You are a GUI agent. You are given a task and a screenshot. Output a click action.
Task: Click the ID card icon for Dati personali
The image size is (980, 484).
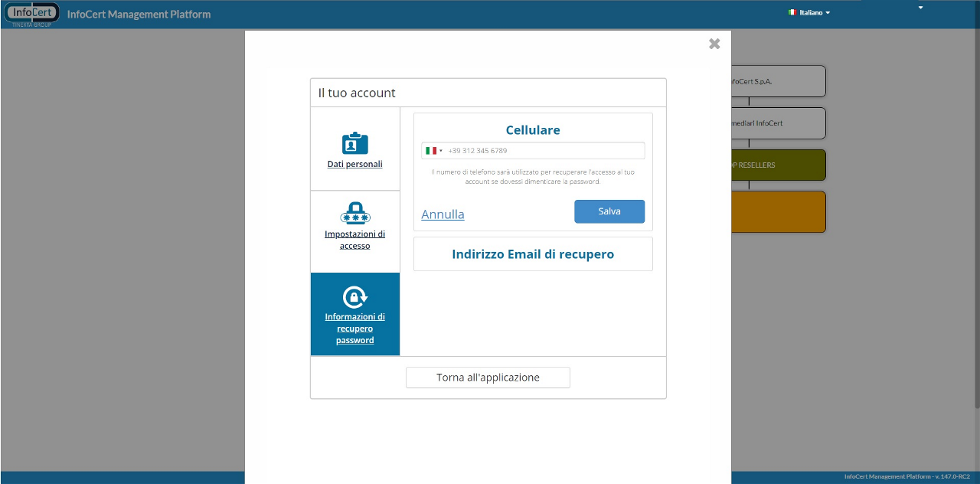(354, 143)
